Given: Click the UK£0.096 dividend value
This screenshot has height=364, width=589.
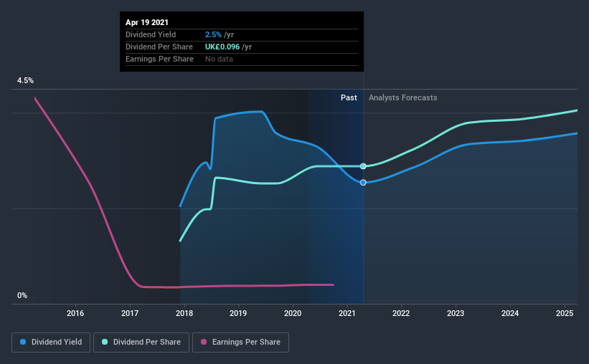Looking at the screenshot, I should pyautogui.click(x=222, y=47).
